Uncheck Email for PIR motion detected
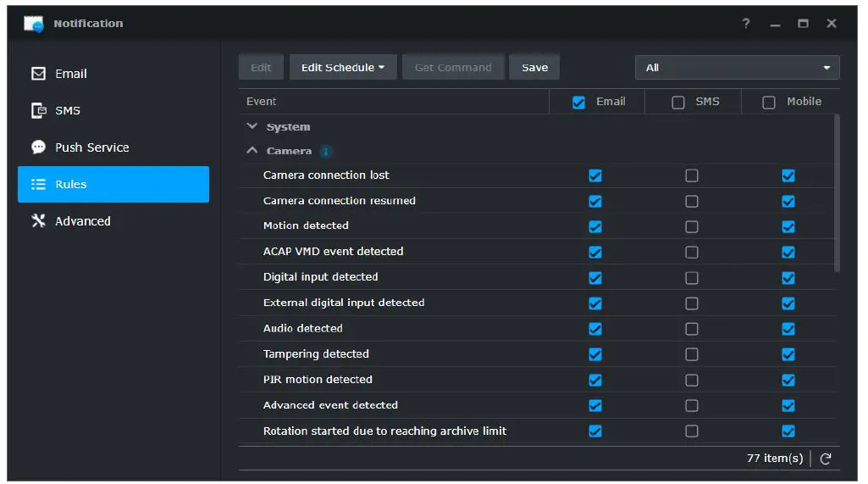Viewport: 868px width, 484px height. 595,380
